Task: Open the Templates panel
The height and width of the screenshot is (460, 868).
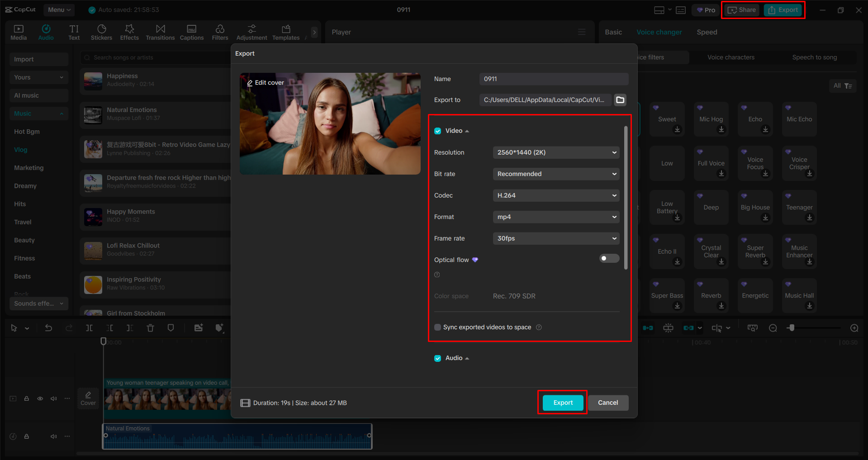Action: (285, 32)
